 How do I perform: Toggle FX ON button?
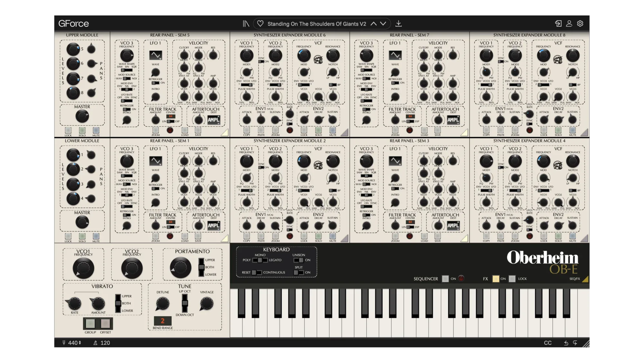496,279
